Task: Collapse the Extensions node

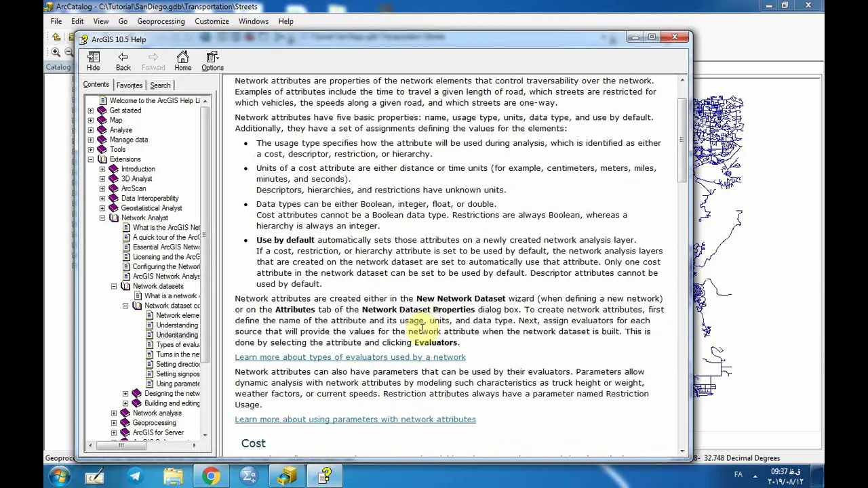Action: point(91,159)
